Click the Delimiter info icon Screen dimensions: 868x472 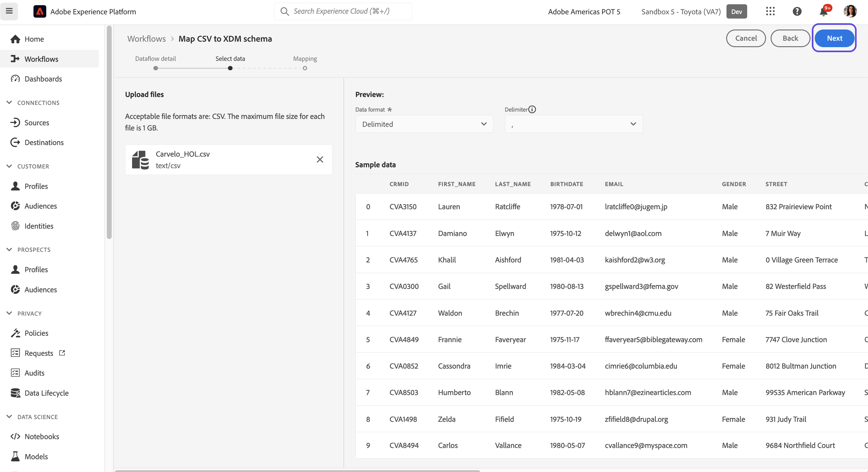[532, 109]
